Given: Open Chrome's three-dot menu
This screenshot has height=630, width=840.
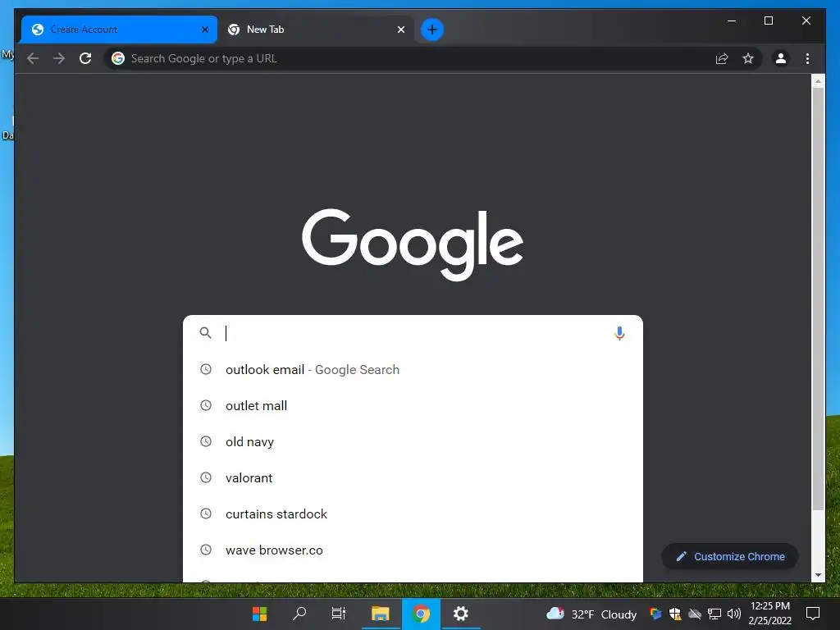Looking at the screenshot, I should 807,58.
